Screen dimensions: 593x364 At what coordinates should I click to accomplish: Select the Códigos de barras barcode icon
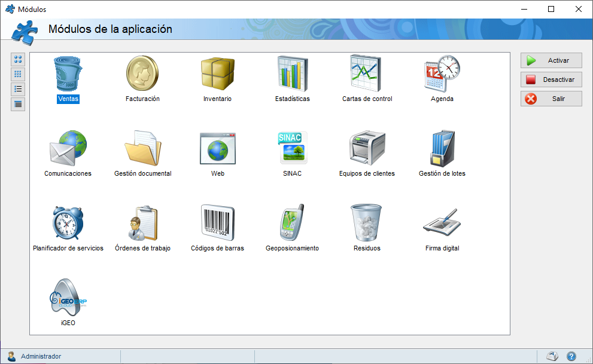217,223
